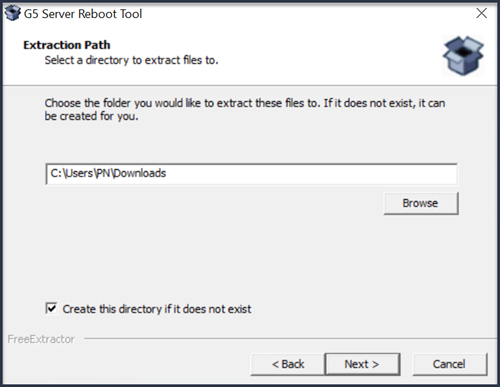Focus the extraction path text field

pos(251,174)
